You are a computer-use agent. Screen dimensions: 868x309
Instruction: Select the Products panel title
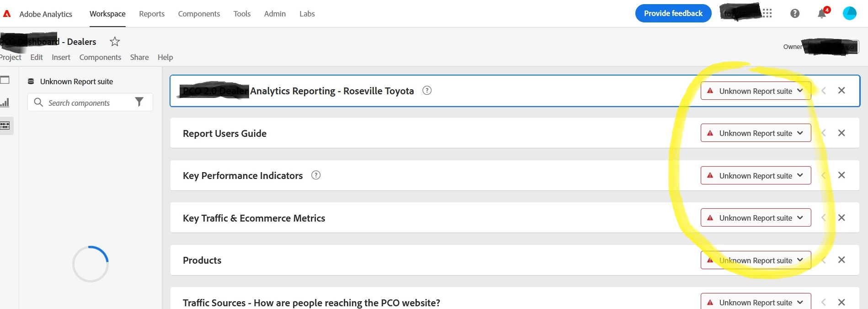[202, 260]
